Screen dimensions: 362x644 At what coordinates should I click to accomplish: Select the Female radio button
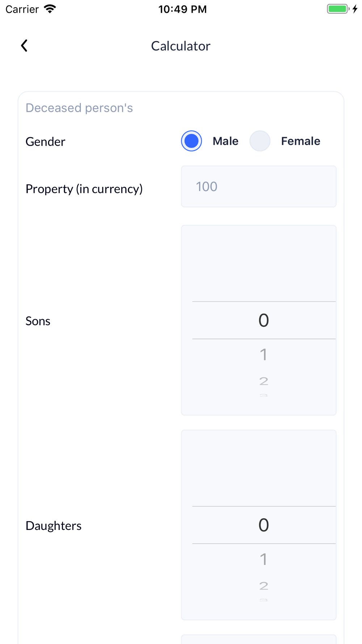[260, 141]
